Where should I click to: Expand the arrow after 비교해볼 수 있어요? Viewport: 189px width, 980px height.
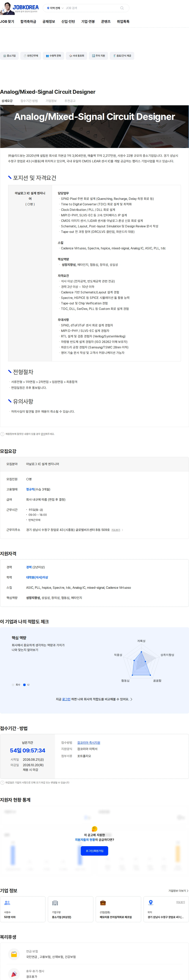pos(132,699)
